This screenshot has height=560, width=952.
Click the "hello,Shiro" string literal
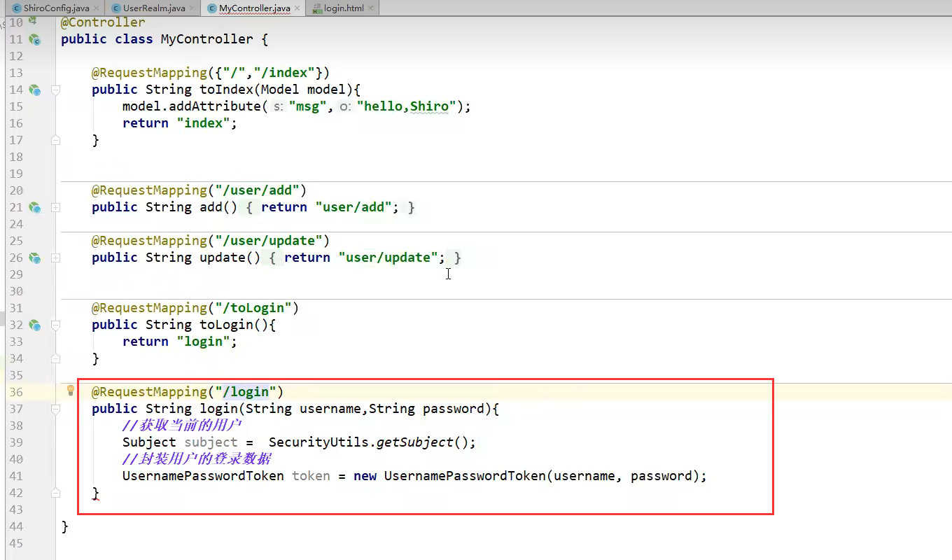click(x=407, y=106)
